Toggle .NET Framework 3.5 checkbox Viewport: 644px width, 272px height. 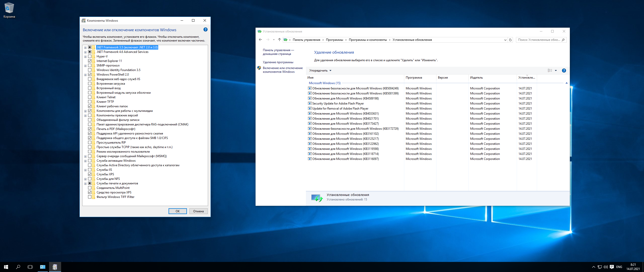click(90, 47)
